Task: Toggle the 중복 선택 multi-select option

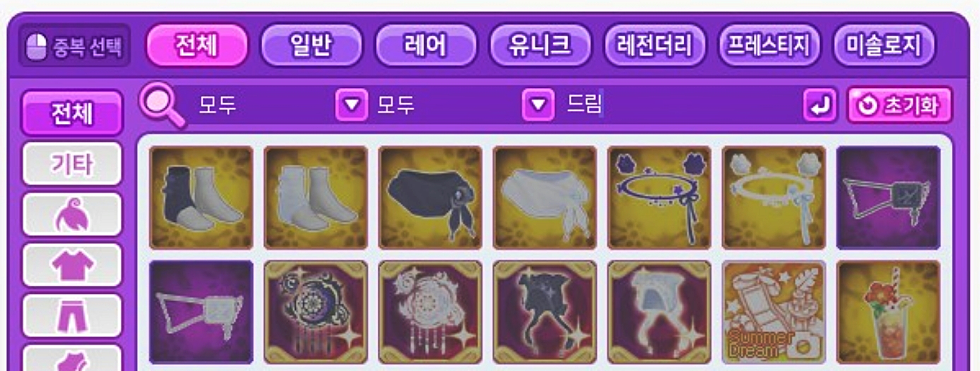Action: [74, 46]
